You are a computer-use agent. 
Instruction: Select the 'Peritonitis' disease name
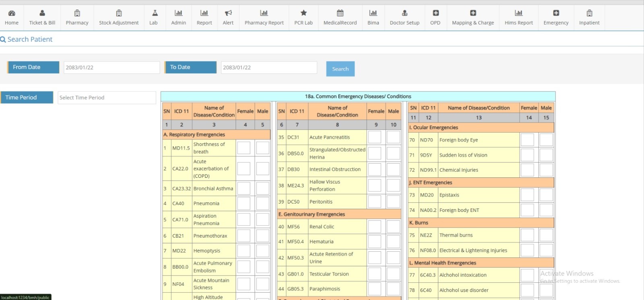click(x=321, y=202)
